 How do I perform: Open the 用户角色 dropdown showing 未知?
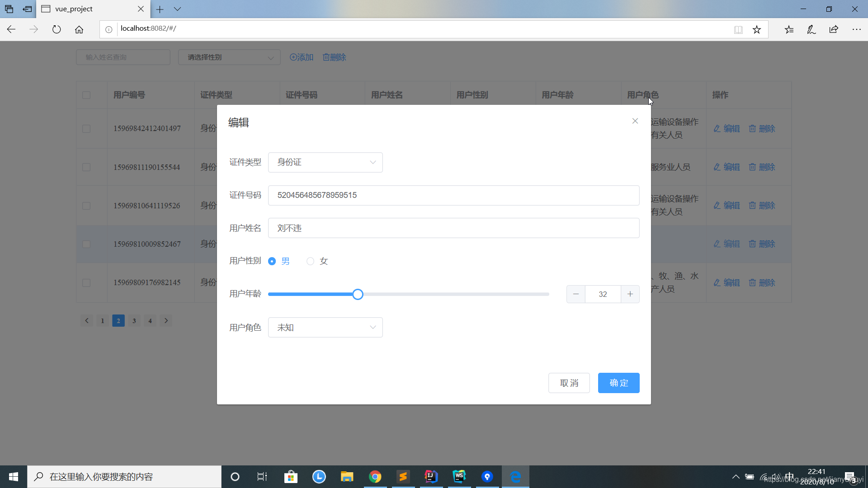pos(325,328)
